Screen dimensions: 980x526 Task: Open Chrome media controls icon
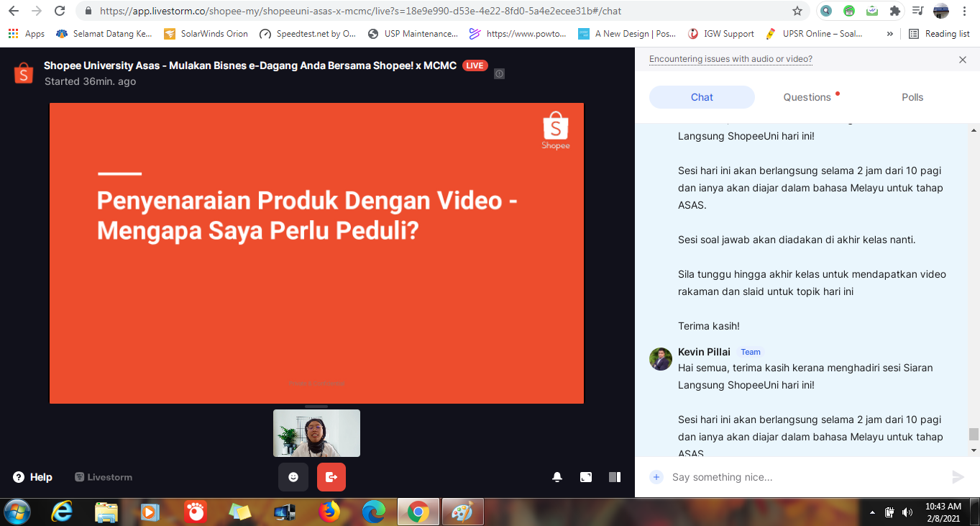[x=918, y=11]
